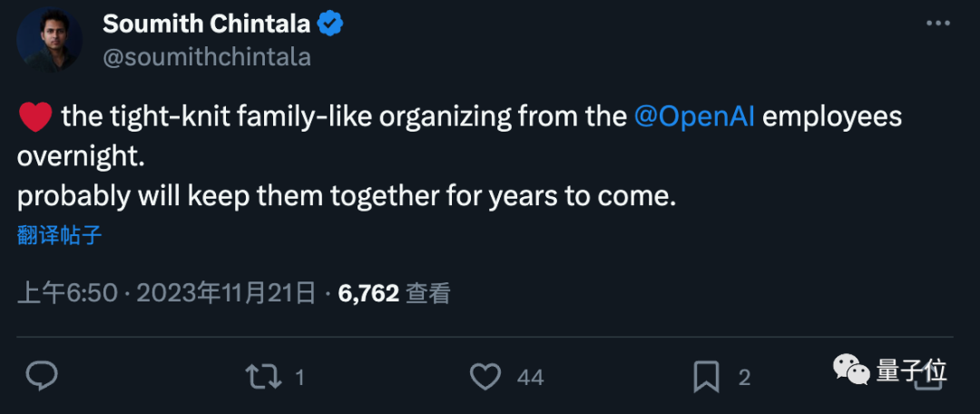Screen dimensions: 980x414
Task: Click the blue verified badge
Action: 328,23
